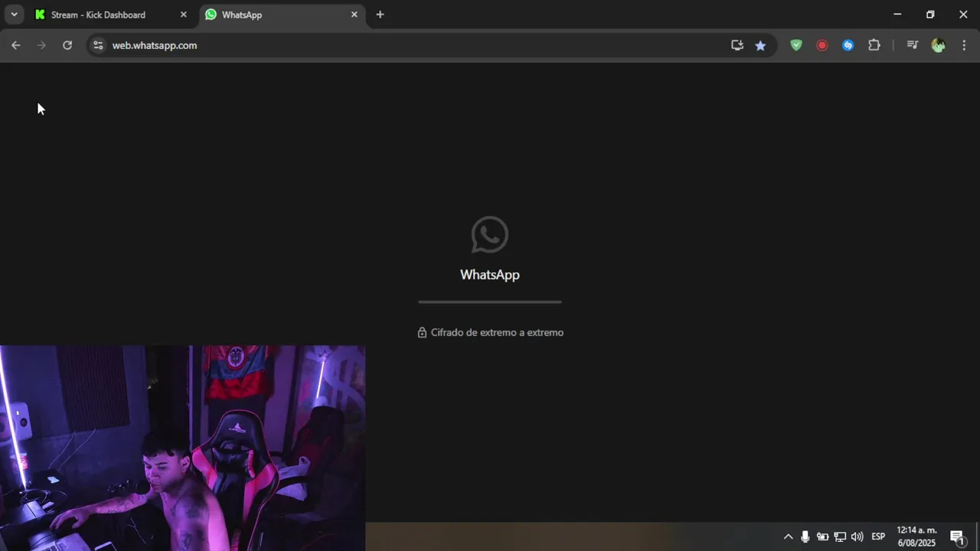Image resolution: width=980 pixels, height=551 pixels.
Task: Restore down the Chrome window
Action: pos(930,15)
